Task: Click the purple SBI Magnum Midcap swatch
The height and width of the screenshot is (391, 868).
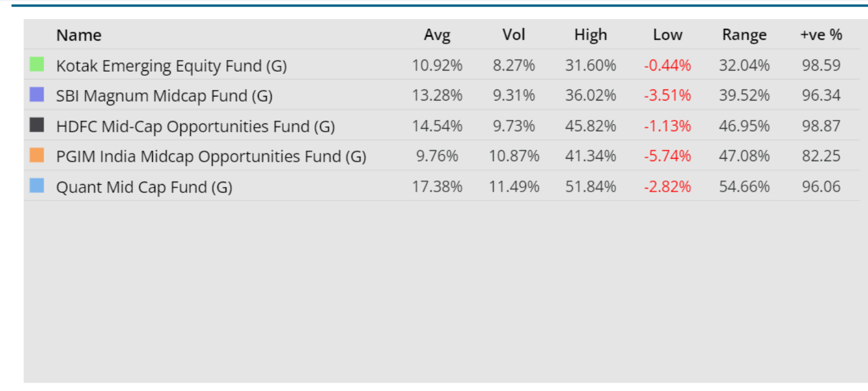Action: coord(37,95)
